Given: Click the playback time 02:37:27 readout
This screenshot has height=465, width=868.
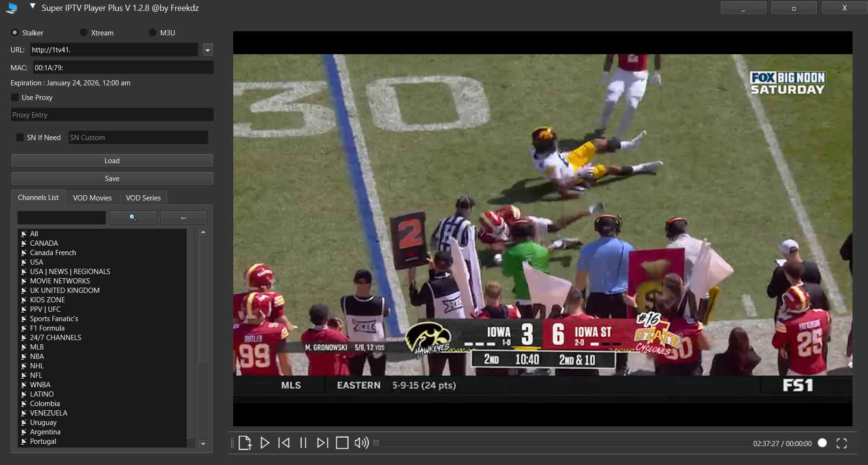Looking at the screenshot, I should (x=766, y=443).
